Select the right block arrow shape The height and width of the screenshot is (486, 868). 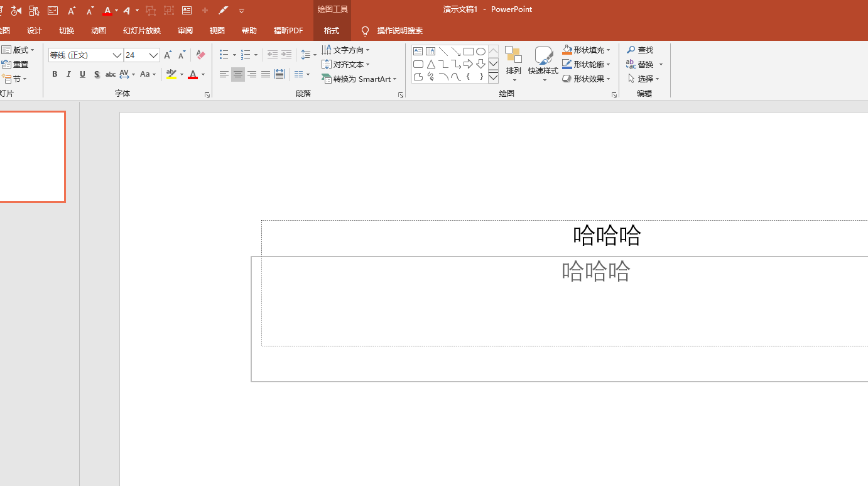(469, 64)
